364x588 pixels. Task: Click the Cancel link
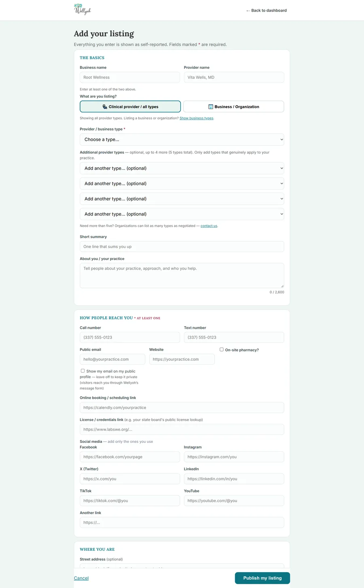coord(81,578)
